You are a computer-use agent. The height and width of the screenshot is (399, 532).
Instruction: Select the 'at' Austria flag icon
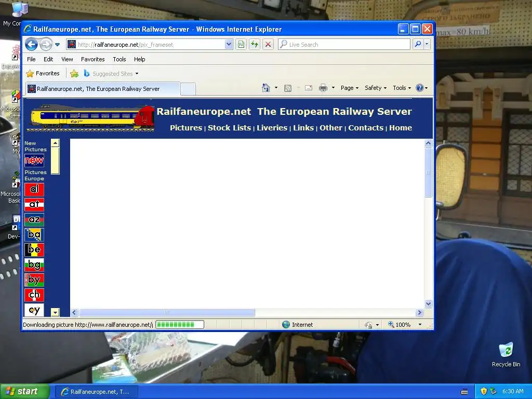click(34, 205)
